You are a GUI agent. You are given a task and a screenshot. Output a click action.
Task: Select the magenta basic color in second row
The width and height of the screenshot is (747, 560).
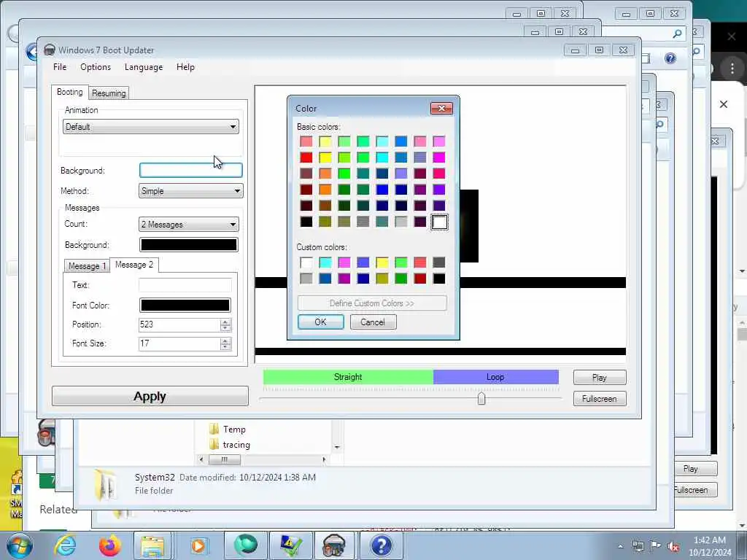pos(439,157)
